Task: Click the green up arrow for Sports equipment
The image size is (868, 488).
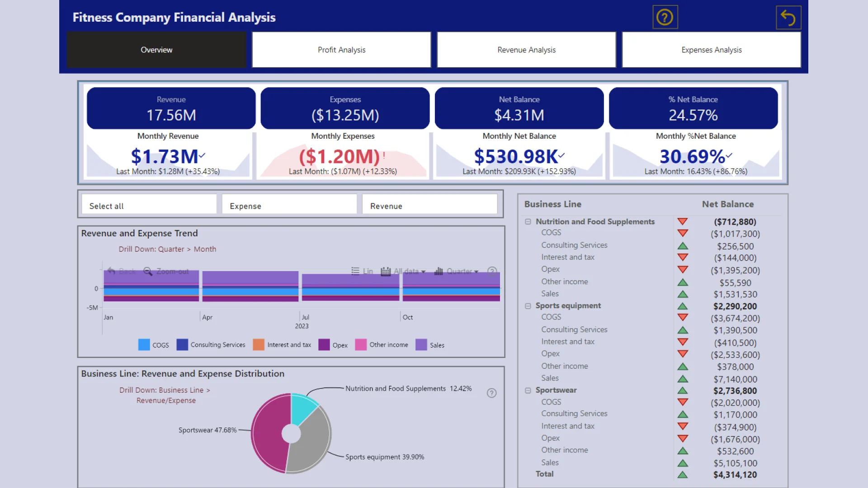Action: pyautogui.click(x=683, y=306)
